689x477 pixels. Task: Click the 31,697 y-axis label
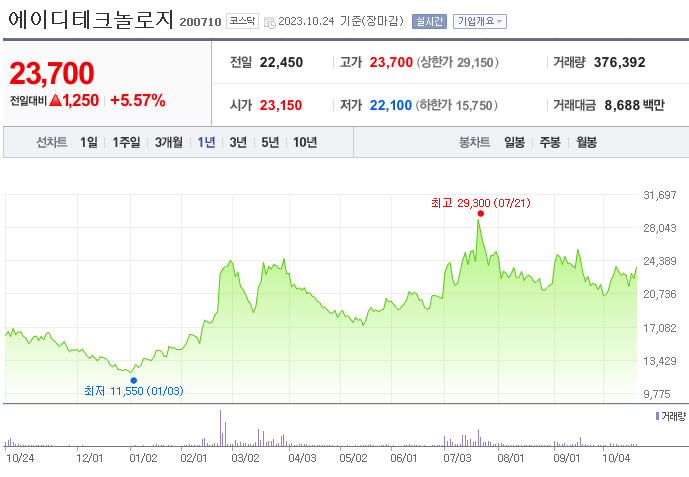coord(660,195)
